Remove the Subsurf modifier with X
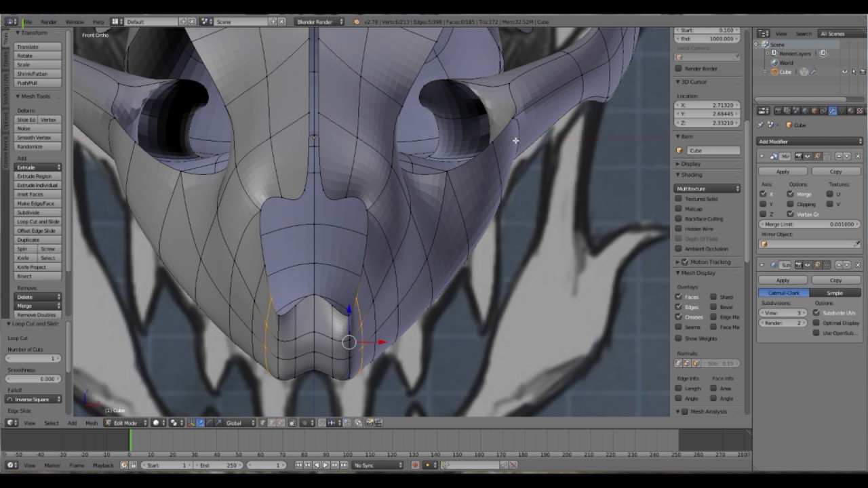Viewport: 868px width, 488px height. click(x=858, y=265)
